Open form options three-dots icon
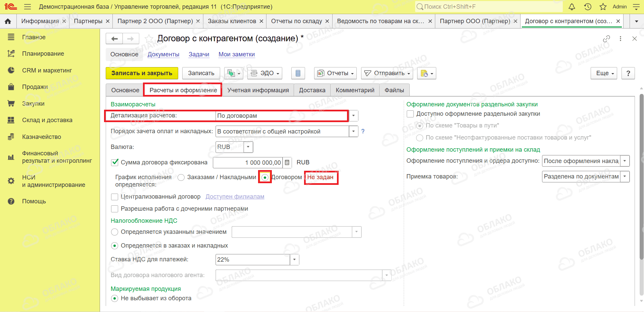The image size is (644, 312). [x=621, y=39]
